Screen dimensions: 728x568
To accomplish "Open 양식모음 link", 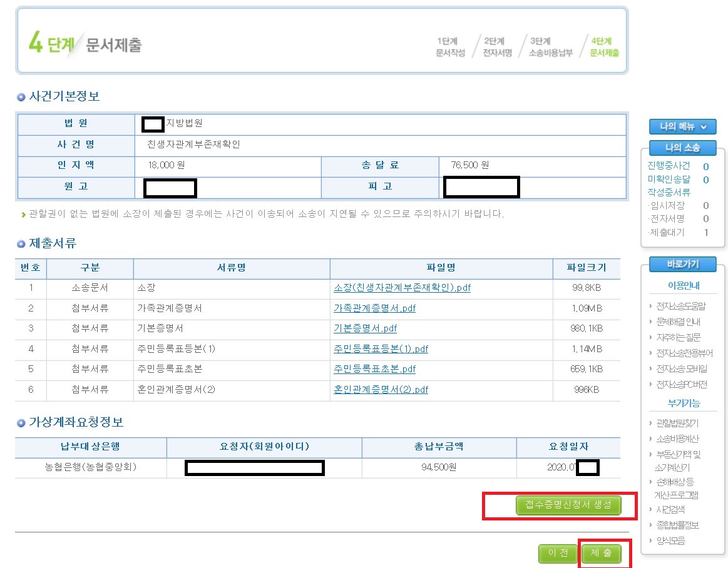I will point(670,540).
